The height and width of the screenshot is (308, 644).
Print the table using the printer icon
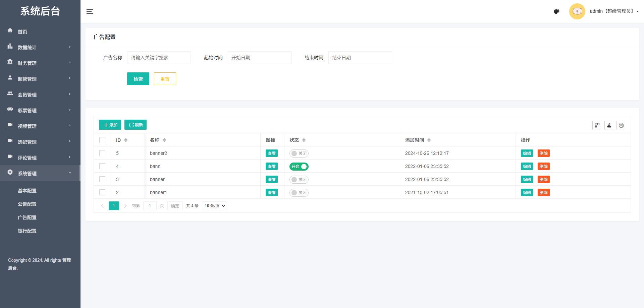pyautogui.click(x=621, y=125)
